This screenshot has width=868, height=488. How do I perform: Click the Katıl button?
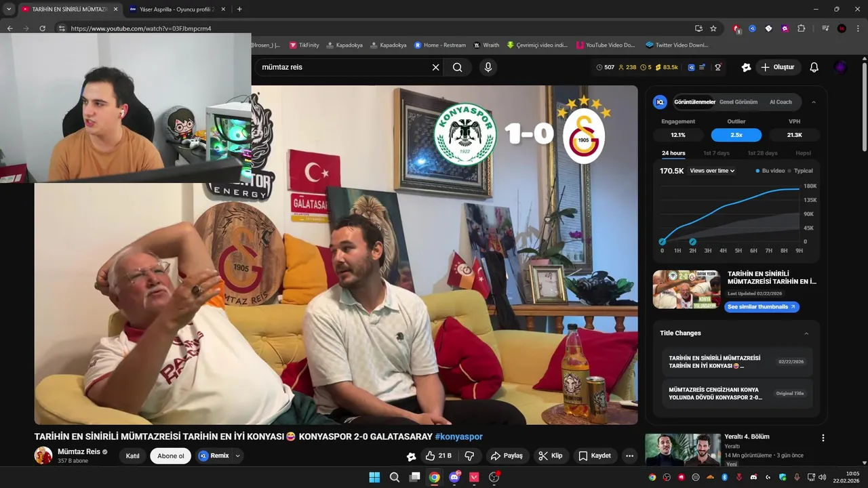tap(133, 456)
